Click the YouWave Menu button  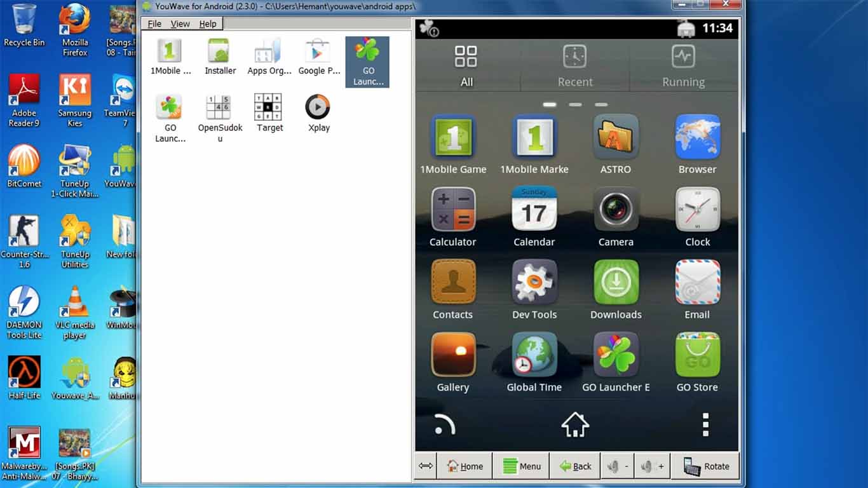click(x=522, y=466)
